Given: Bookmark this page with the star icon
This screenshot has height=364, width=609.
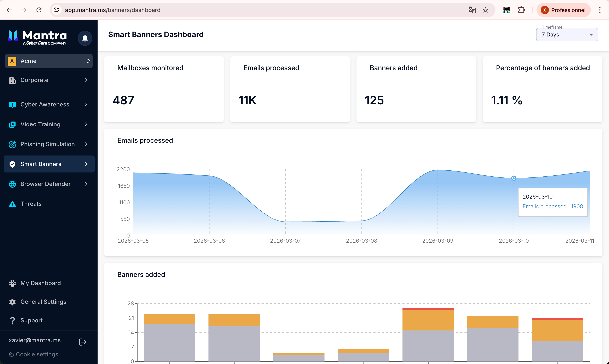Looking at the screenshot, I should [x=485, y=10].
